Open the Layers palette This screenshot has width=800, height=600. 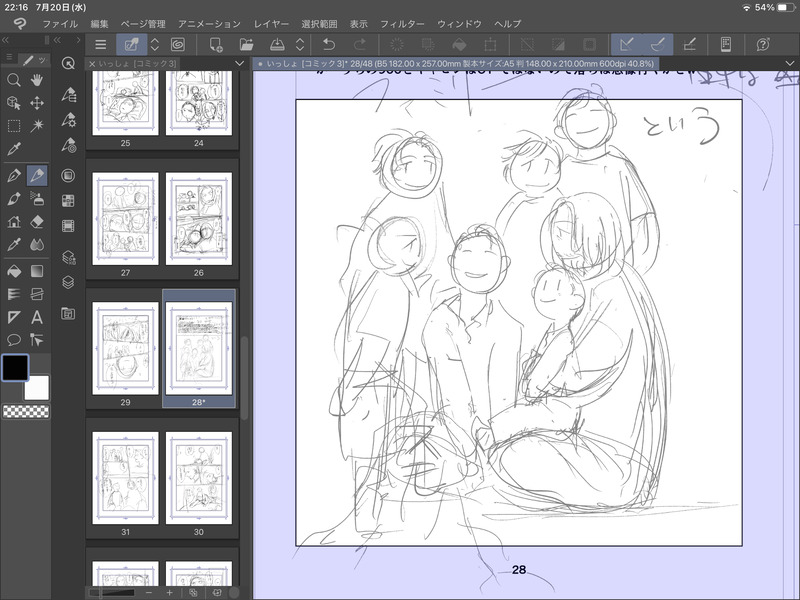(x=68, y=282)
